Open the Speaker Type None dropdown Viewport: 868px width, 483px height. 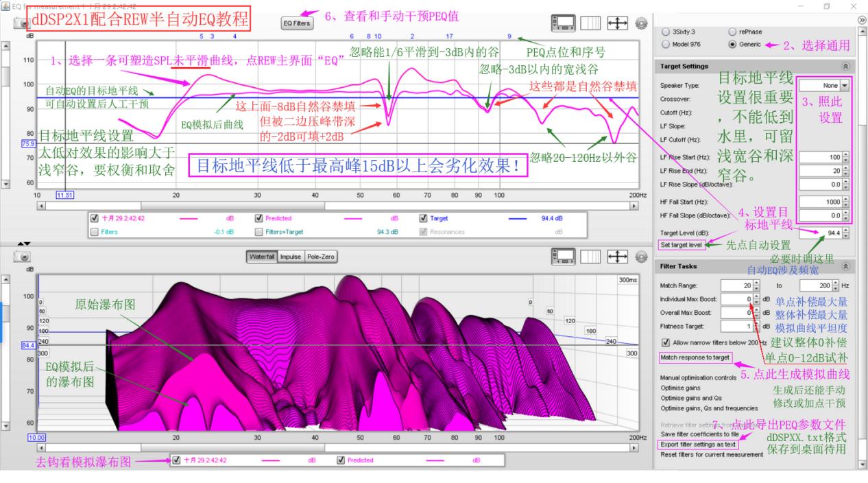[x=844, y=85]
